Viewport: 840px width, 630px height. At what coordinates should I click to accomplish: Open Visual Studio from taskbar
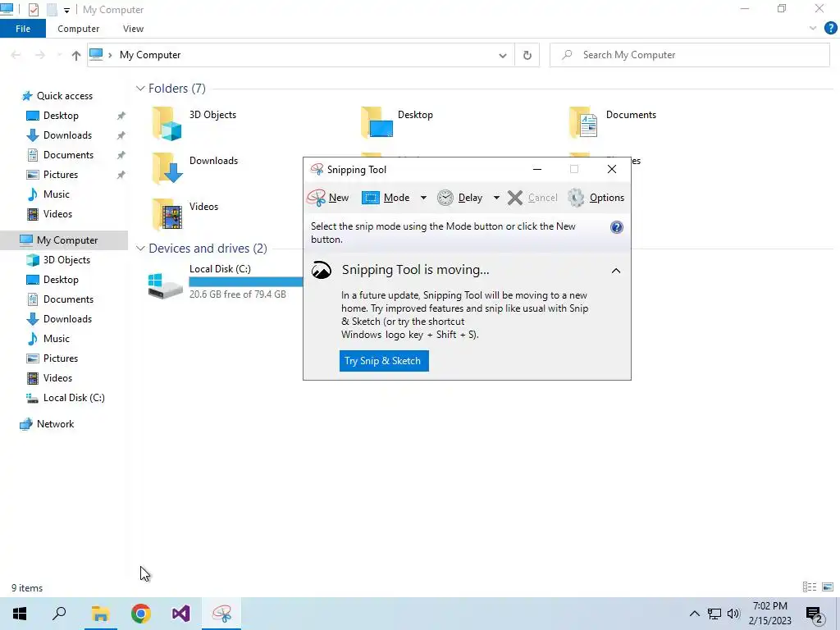[x=181, y=614]
